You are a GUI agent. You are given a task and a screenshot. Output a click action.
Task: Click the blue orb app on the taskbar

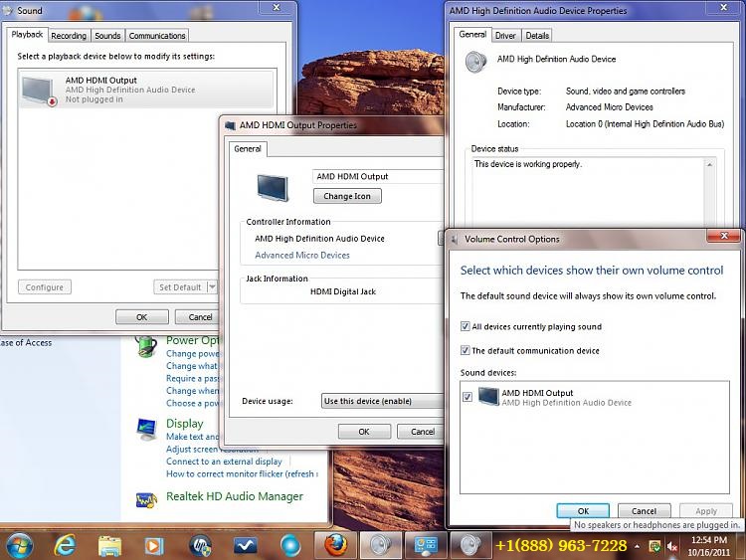click(x=290, y=546)
